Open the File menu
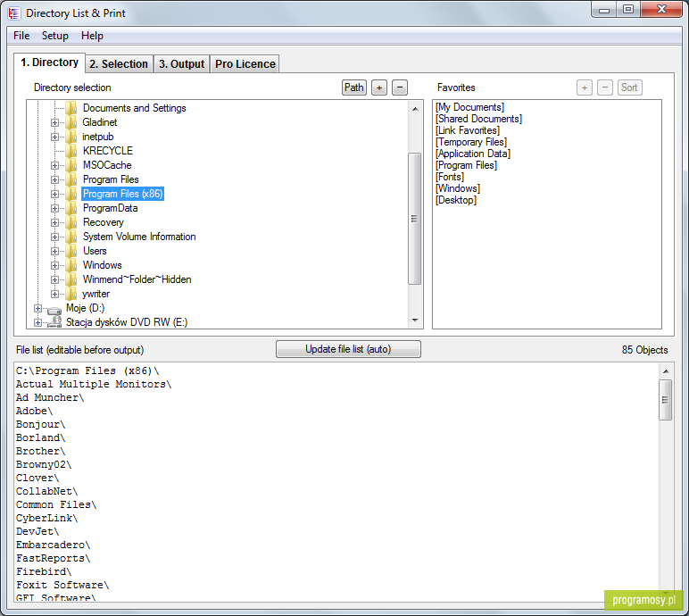This screenshot has height=616, width=689. 21,36
